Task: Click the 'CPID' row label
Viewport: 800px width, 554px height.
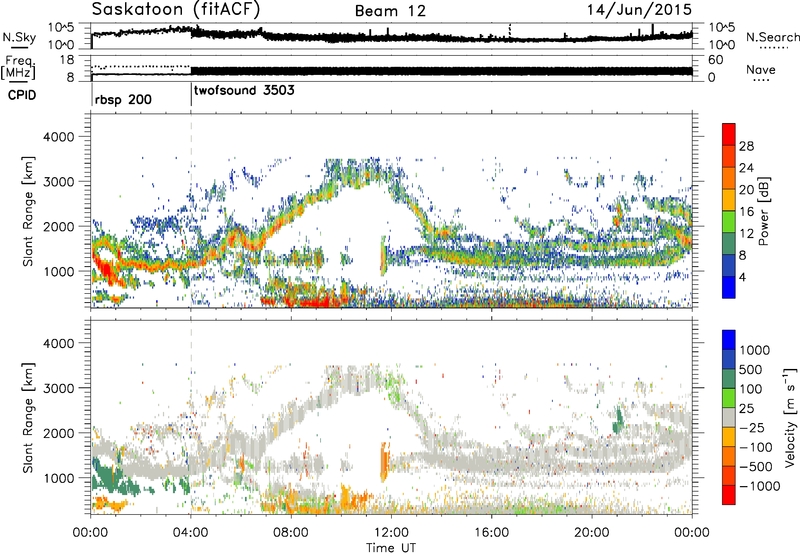Action: [x=22, y=95]
